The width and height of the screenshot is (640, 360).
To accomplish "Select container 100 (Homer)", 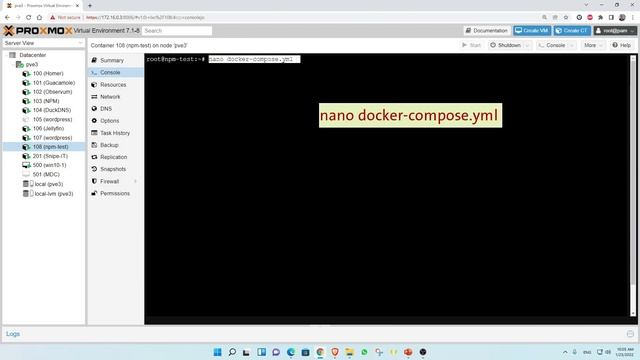I will click(48, 73).
